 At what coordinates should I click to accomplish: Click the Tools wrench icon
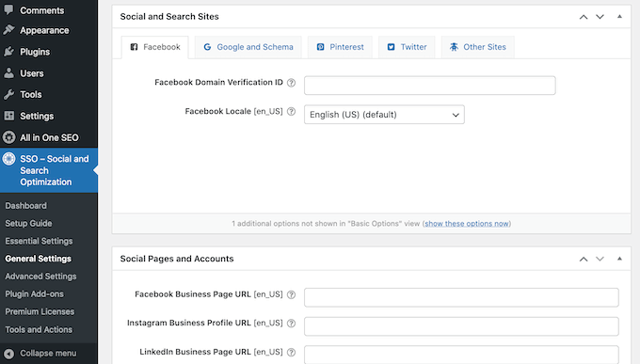pyautogui.click(x=8, y=94)
